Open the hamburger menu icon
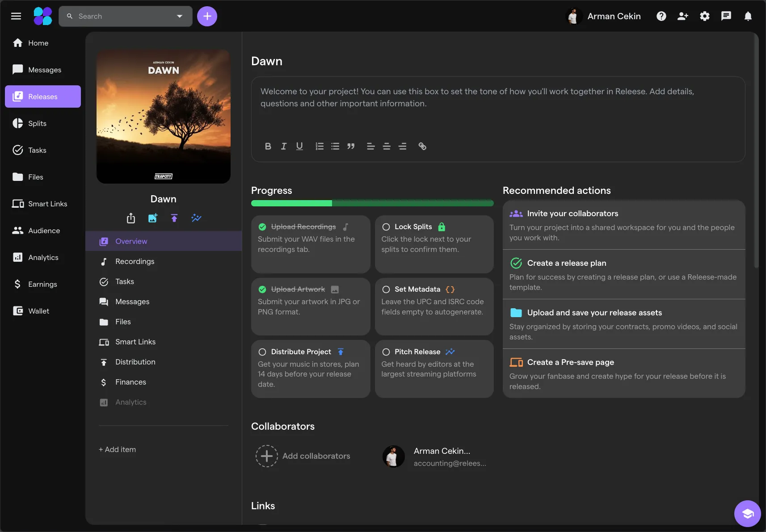 click(16, 16)
